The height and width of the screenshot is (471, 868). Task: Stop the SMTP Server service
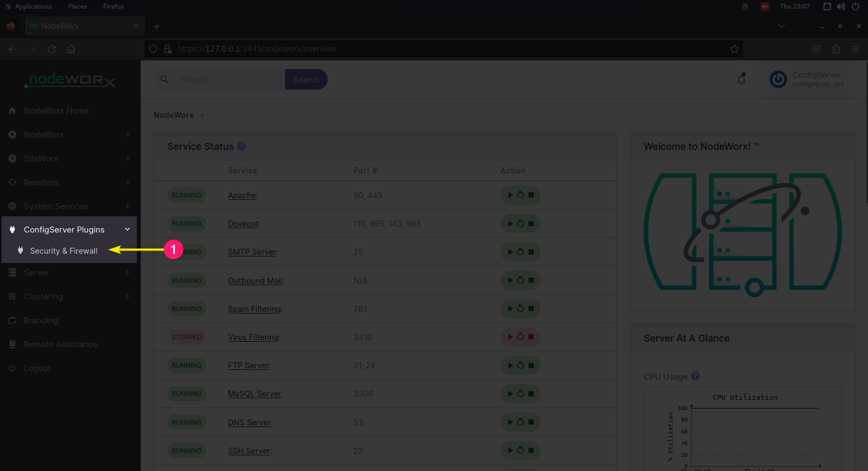531,252
